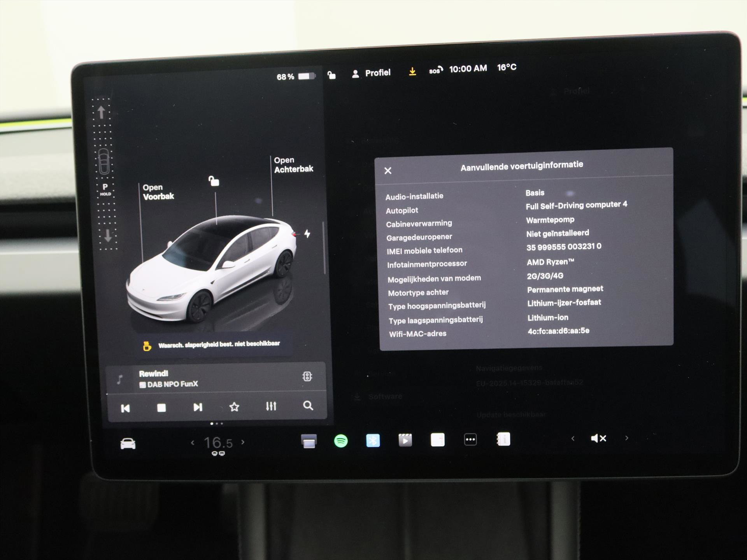Lower the volume with the left arrow

573,438
